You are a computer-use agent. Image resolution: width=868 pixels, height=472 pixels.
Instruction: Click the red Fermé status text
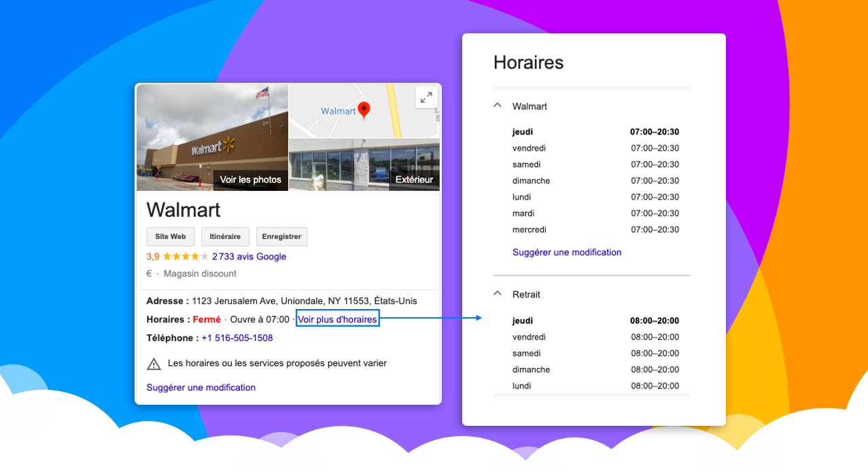pos(207,319)
